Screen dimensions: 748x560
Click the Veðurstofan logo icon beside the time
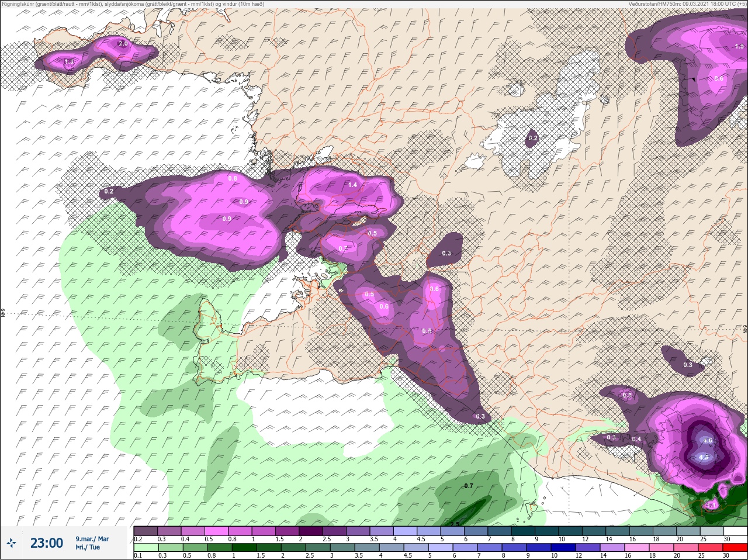11,542
